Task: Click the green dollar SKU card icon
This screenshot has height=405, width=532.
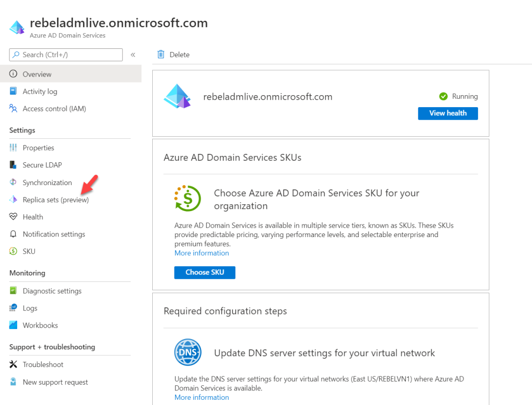Action: point(188,198)
